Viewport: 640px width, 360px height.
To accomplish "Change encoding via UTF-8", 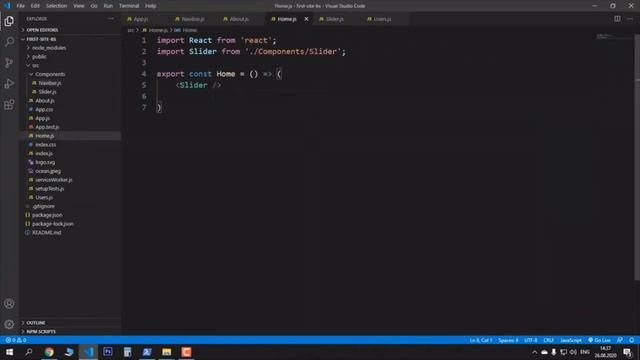I will coord(531,340).
